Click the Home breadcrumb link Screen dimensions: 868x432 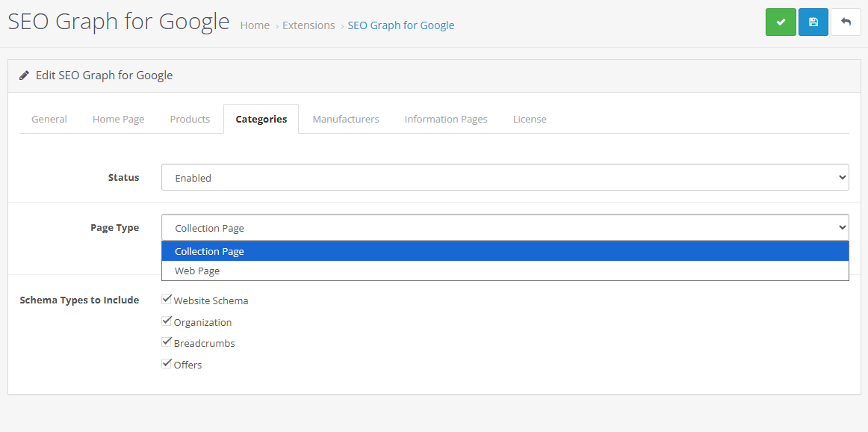(255, 25)
